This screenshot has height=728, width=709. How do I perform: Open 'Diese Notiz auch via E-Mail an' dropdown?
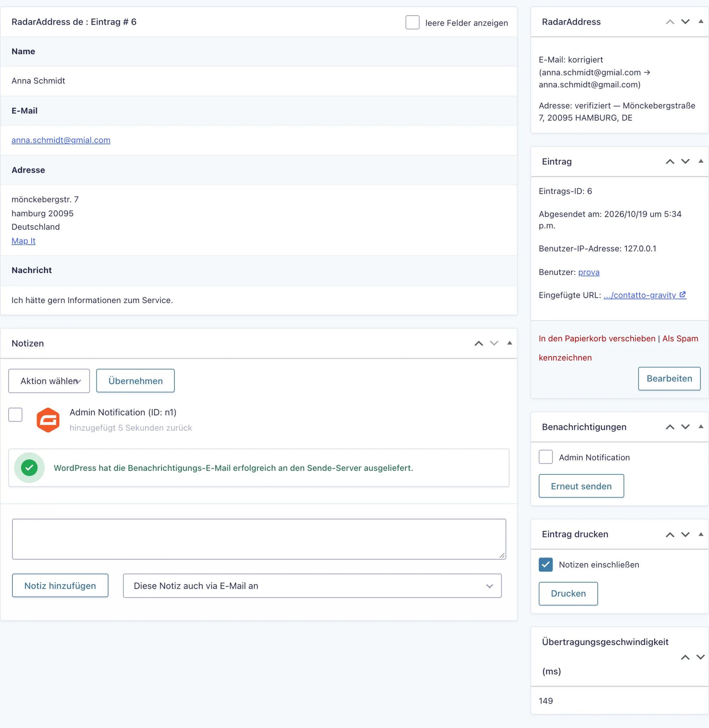coord(312,586)
